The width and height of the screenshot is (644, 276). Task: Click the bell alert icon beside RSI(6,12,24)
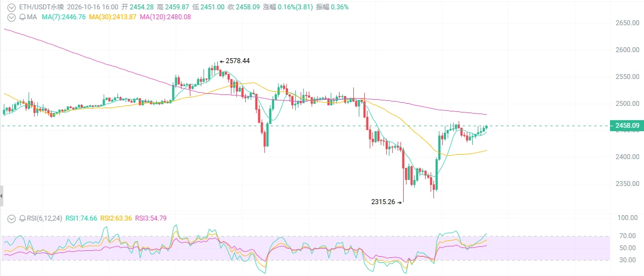click(22, 218)
